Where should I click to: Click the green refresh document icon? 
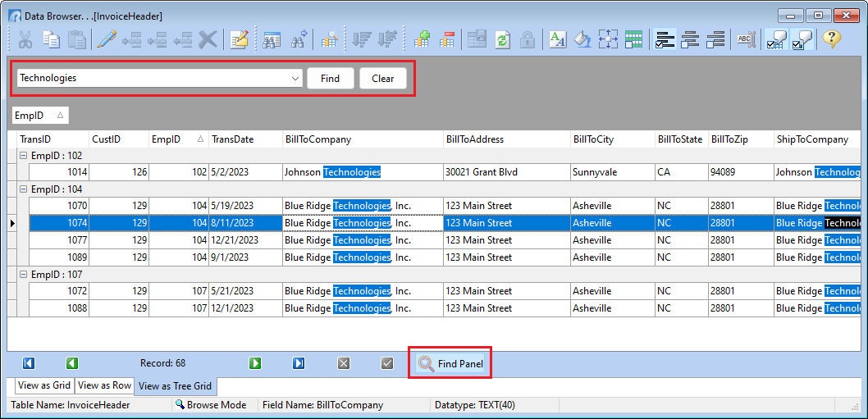502,40
